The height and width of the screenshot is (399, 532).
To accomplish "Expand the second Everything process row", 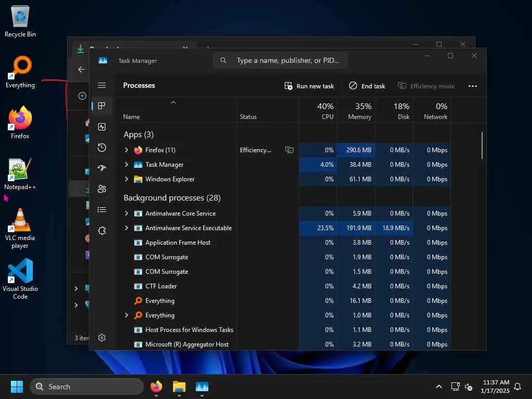I will point(126,315).
